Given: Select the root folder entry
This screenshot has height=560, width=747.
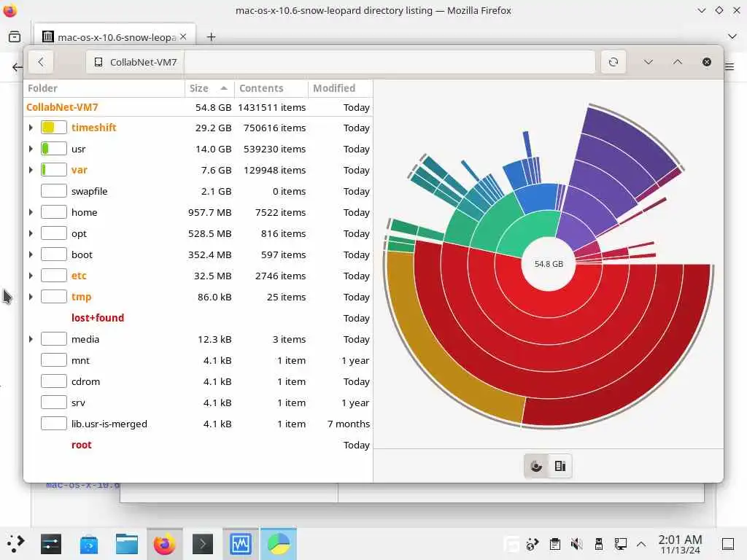Looking at the screenshot, I should (198, 445).
